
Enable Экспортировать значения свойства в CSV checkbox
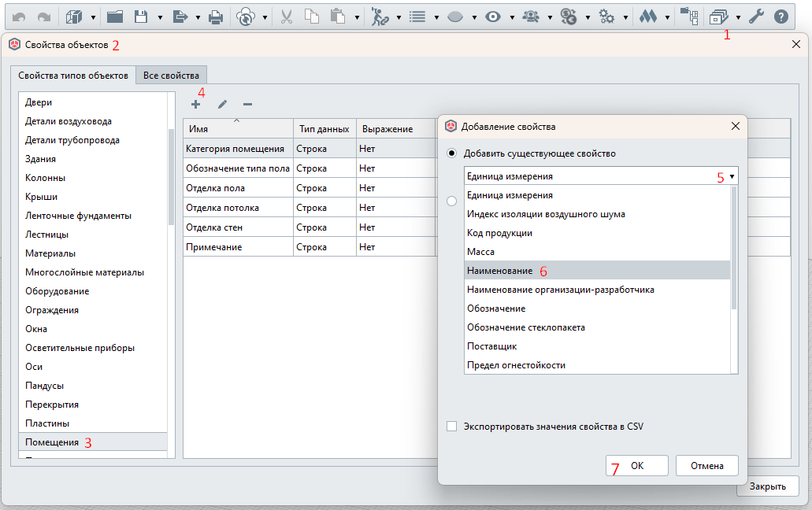[451, 427]
